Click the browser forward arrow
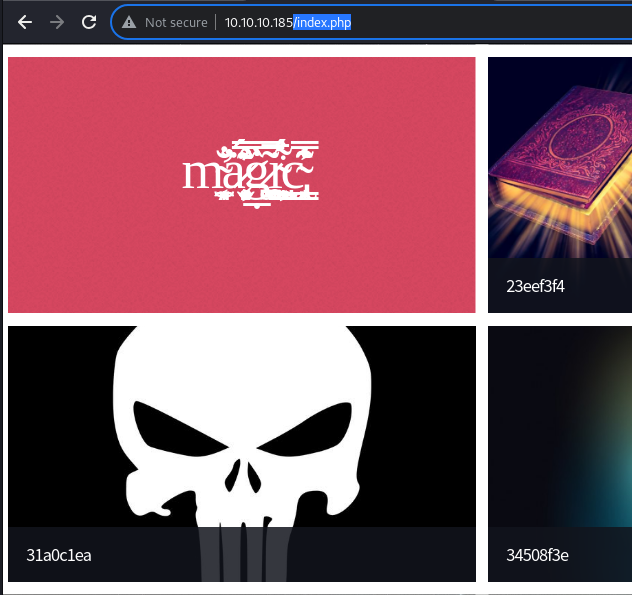632x595 pixels. (57, 22)
